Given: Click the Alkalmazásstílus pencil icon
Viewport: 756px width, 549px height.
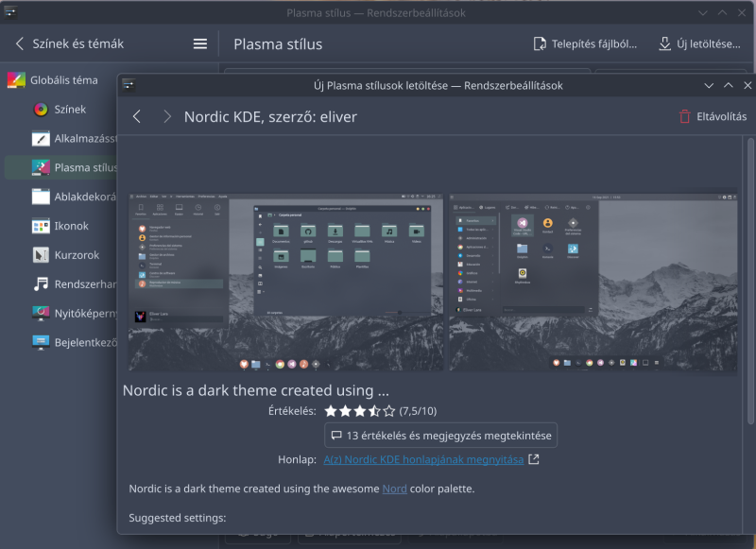Looking at the screenshot, I should 41,139.
